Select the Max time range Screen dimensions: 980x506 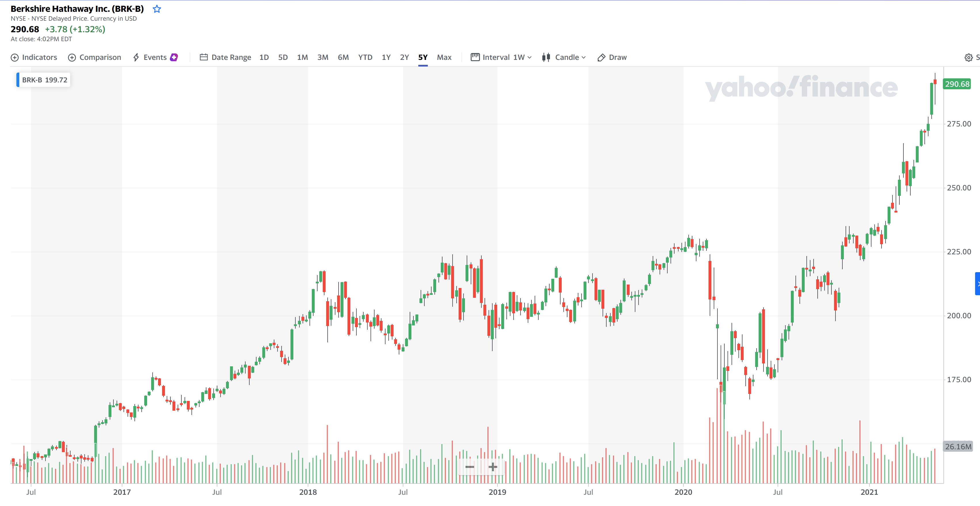[x=444, y=57]
